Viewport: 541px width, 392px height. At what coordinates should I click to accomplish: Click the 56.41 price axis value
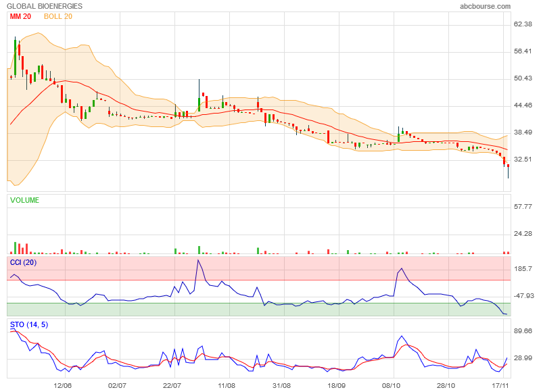tap(523, 51)
